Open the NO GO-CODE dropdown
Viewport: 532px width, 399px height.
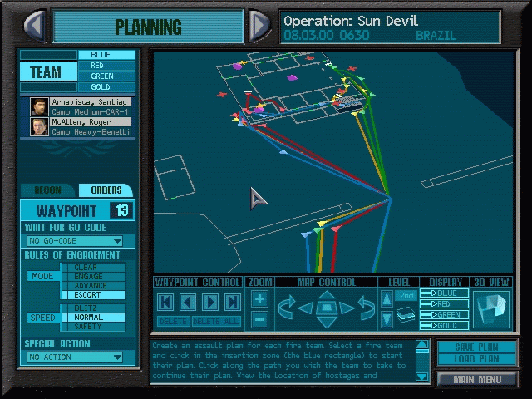pos(75,241)
